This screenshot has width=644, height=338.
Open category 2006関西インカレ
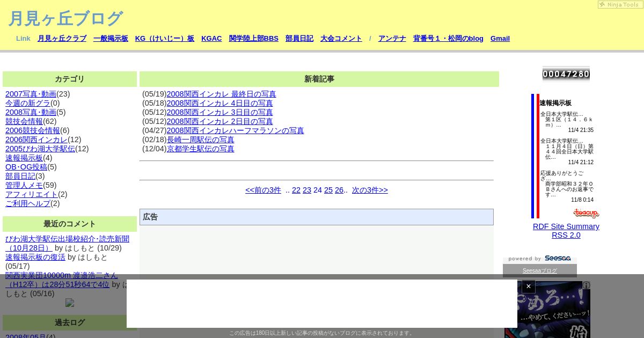click(36, 139)
